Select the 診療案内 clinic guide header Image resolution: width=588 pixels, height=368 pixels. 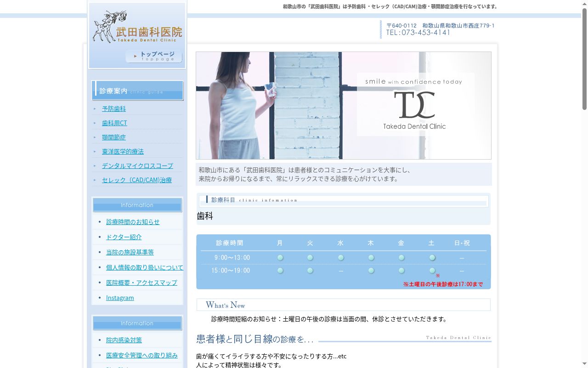click(137, 91)
